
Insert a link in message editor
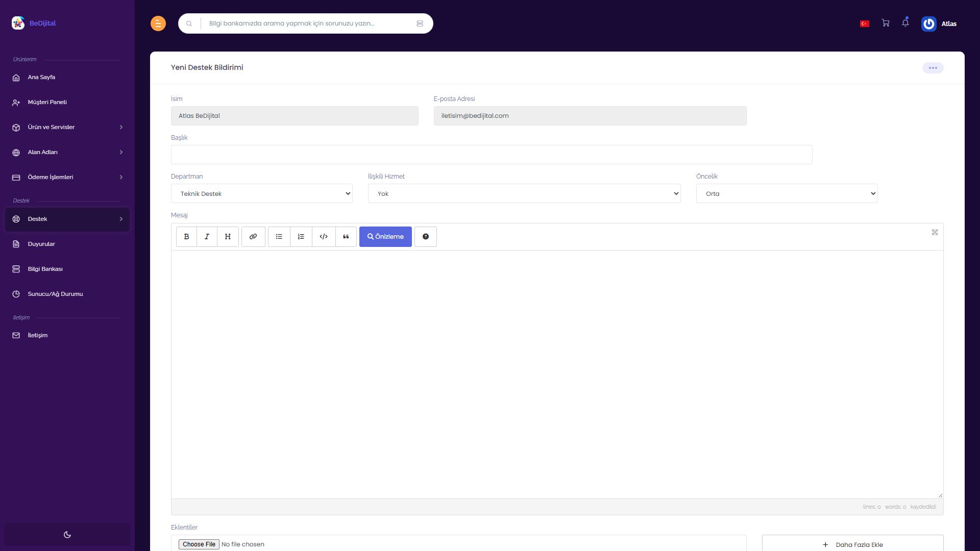(x=253, y=237)
